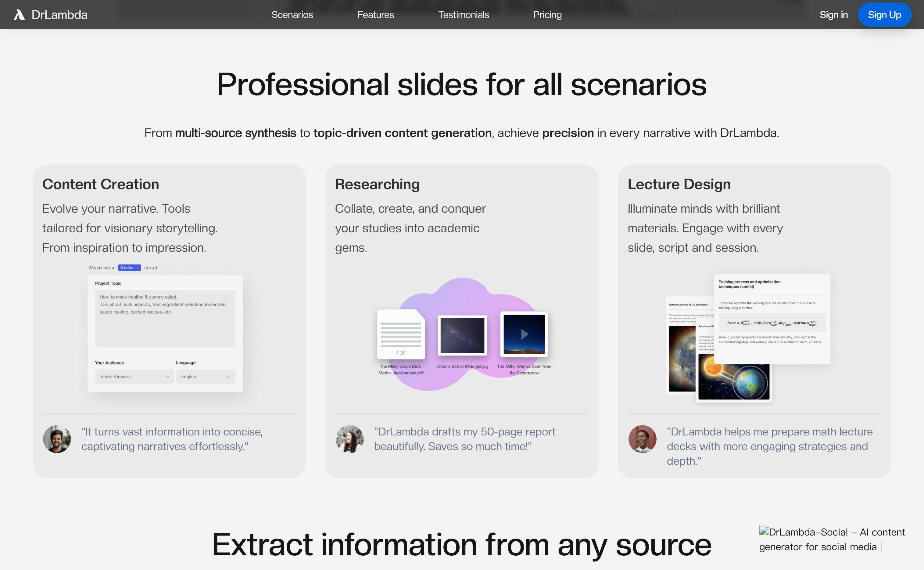This screenshot has width=924, height=570.
Task: Click the blue Sign Up button
Action: click(884, 15)
